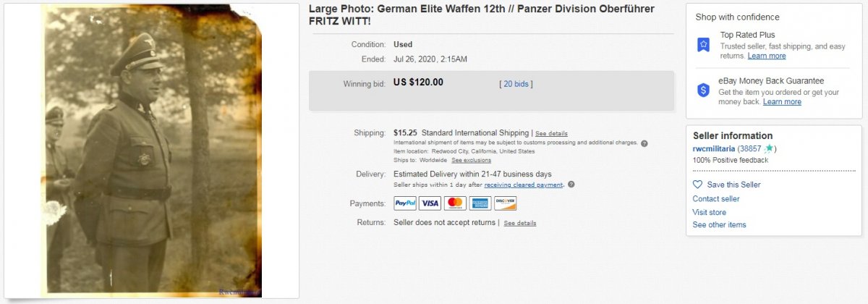This screenshot has width=868, height=304.
Task: Click the Mastercard payment icon
Action: 455,203
